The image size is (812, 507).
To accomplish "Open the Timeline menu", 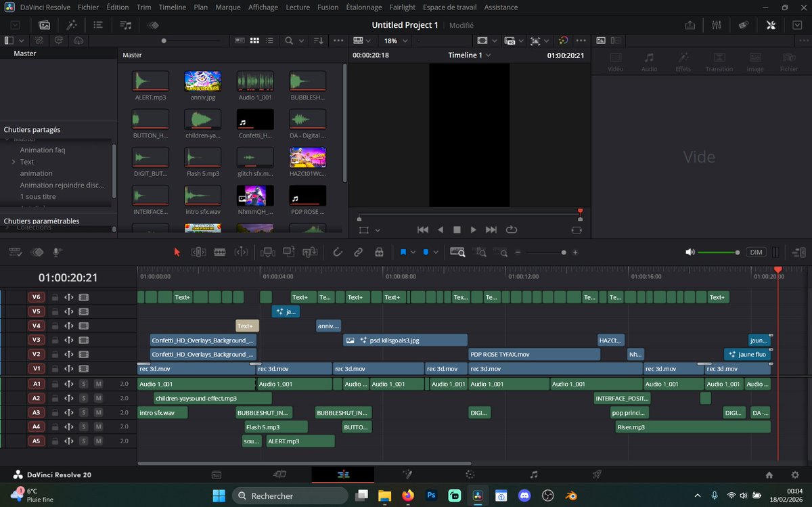I will pyautogui.click(x=173, y=7).
